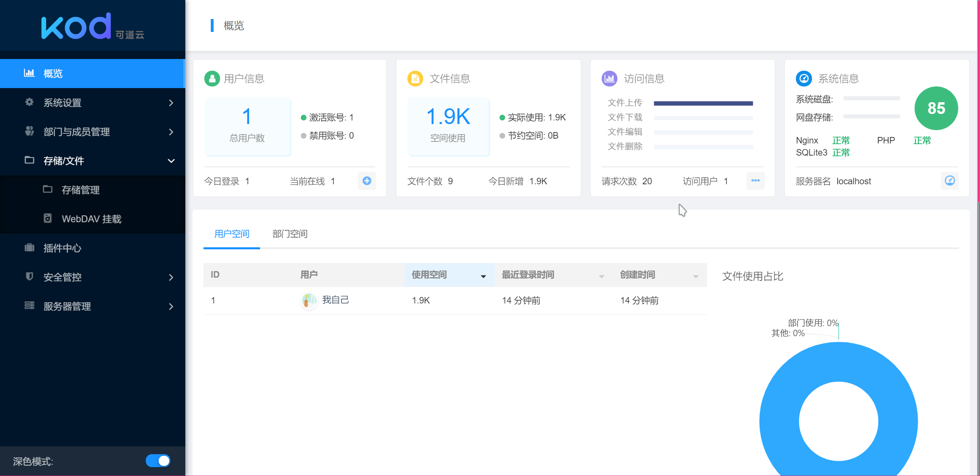Open the more options icon in 访问信息 card
The image size is (980, 476).
coord(755,181)
